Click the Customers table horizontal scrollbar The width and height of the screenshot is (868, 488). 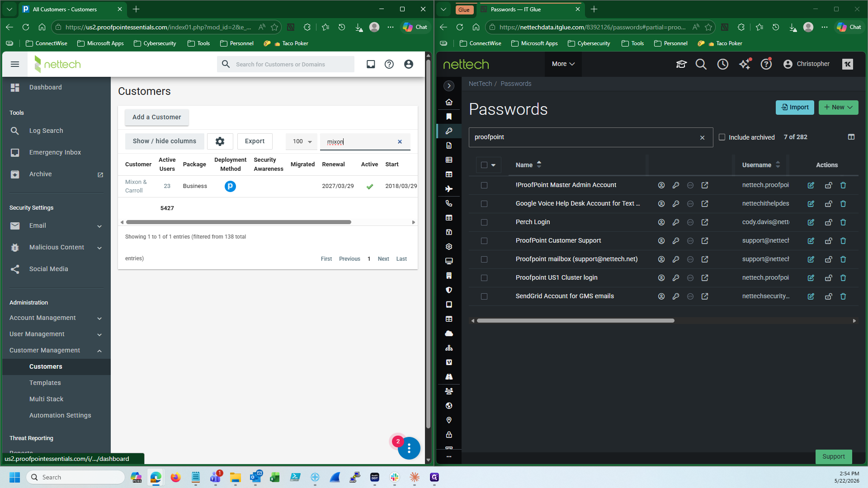[x=239, y=222]
